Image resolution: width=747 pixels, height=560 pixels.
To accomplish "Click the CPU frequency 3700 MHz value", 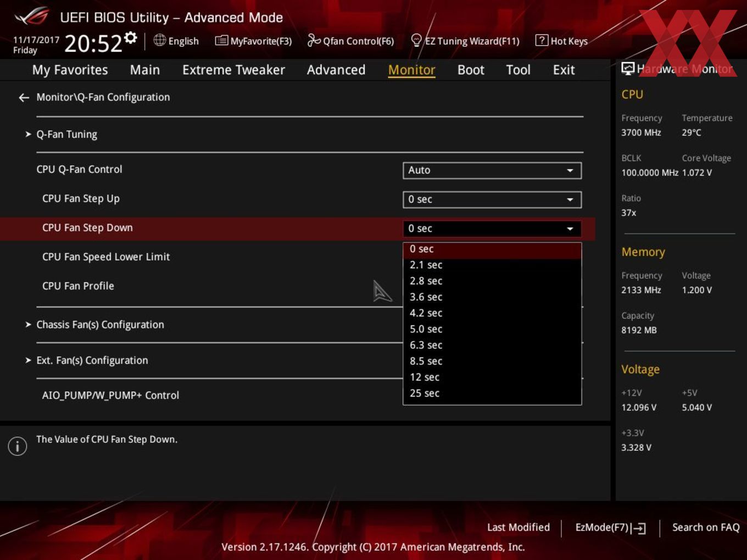I will tap(641, 133).
